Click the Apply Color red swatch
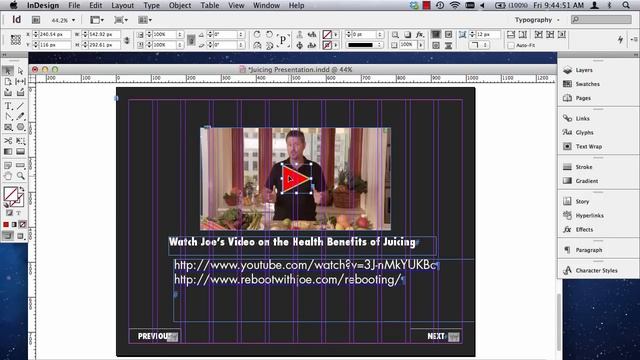 [x=6, y=224]
